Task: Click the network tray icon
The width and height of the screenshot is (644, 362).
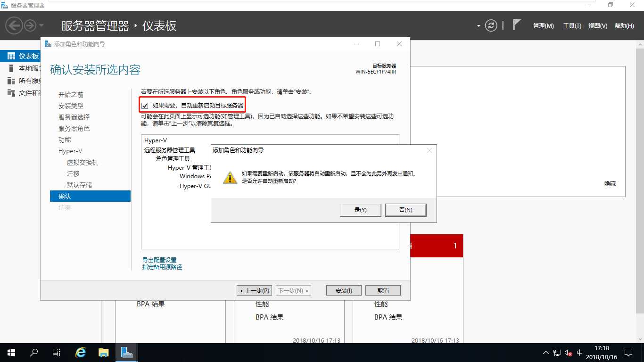Action: click(x=557, y=353)
